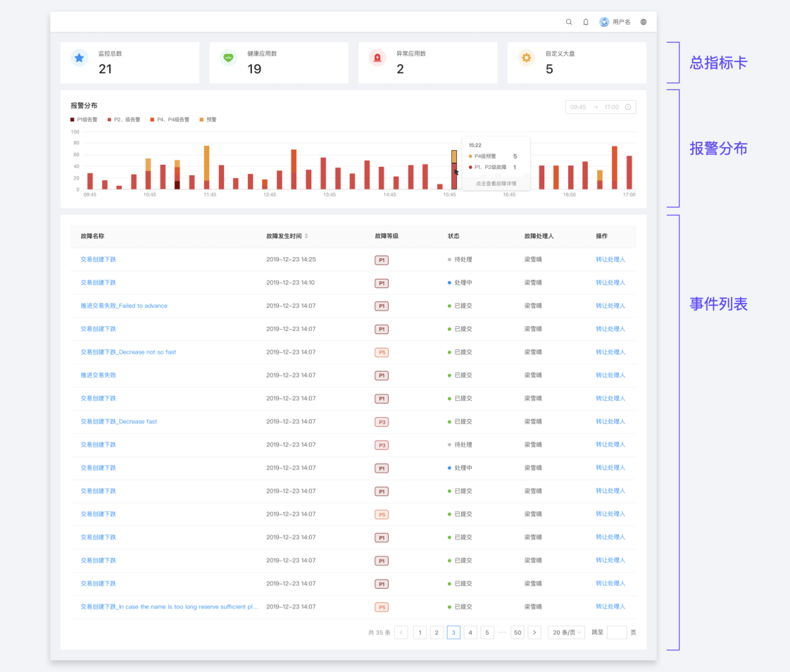This screenshot has width=790, height=672.
Task: Click 共 35 条 total count text
Action: click(x=380, y=632)
